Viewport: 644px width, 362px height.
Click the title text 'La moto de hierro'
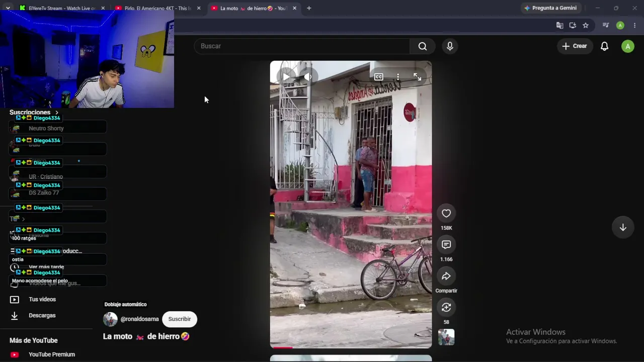tap(146, 336)
